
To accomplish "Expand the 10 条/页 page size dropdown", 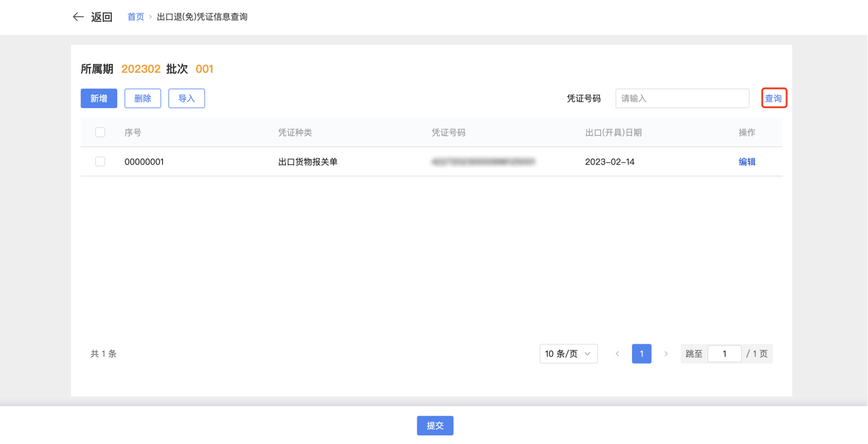I will pos(568,354).
